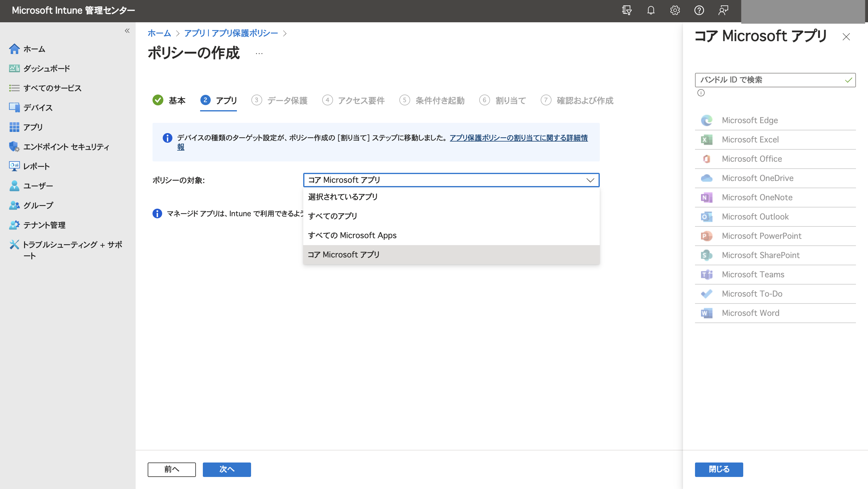
Task: Choose 選択されているアプリ option
Action: (x=451, y=197)
